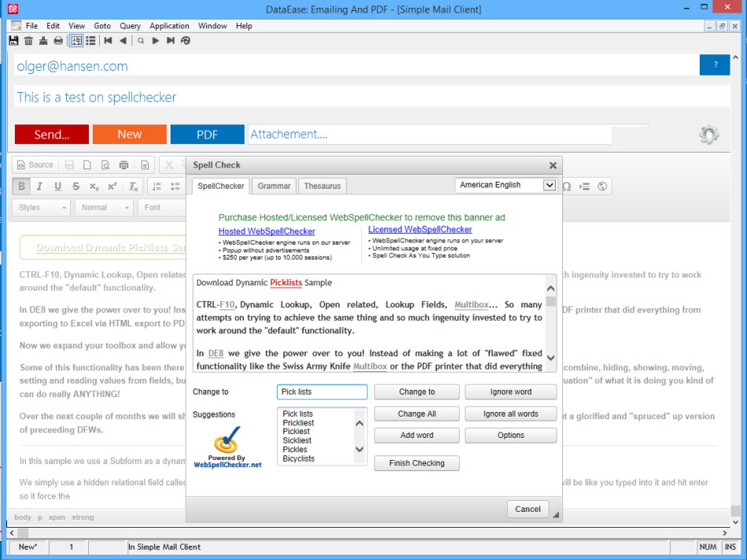Switch to the Grammar tab
The height and width of the screenshot is (560, 747).
coord(274,186)
